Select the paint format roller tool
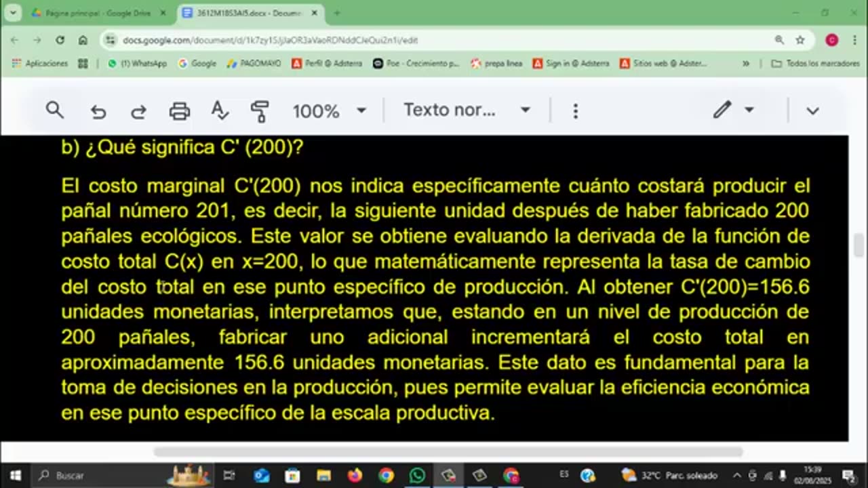Viewport: 868px width, 488px height. tap(260, 111)
